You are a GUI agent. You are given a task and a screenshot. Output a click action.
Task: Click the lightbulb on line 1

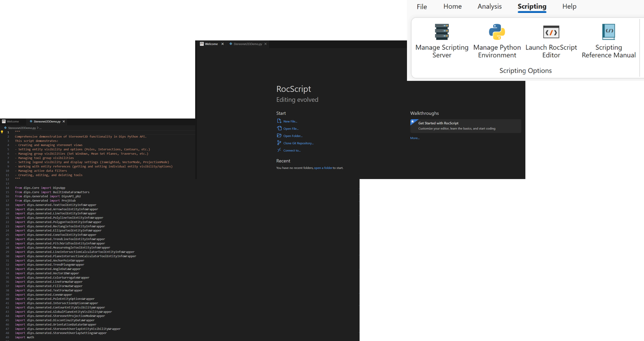[2, 132]
